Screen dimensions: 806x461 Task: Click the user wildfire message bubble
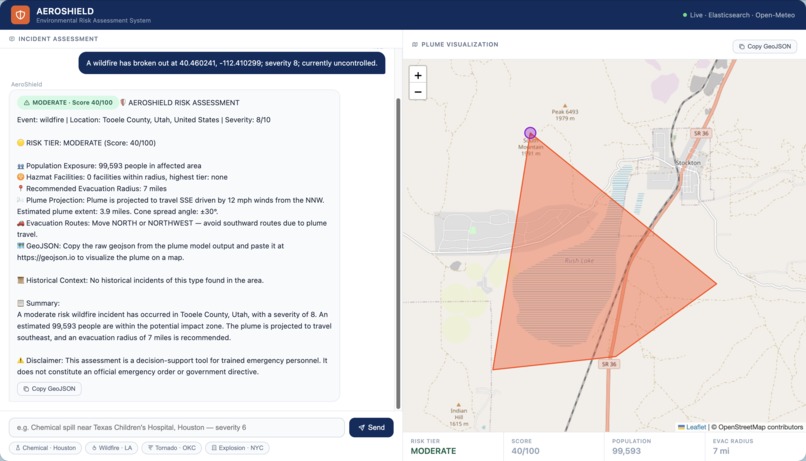coord(232,63)
